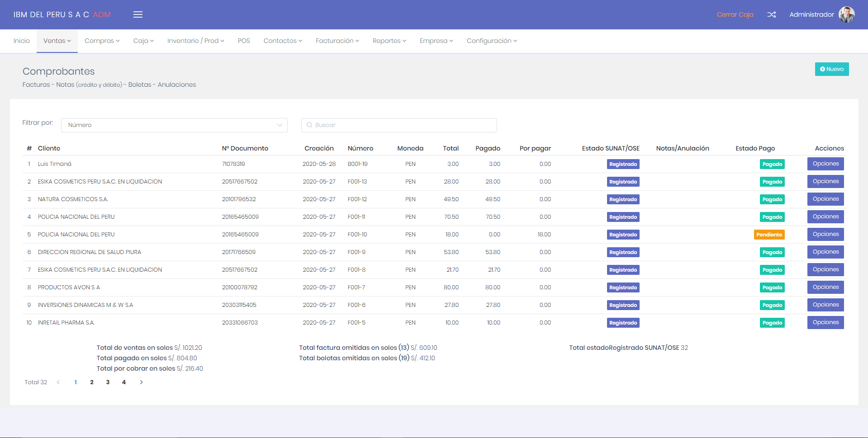Click the search magnifier icon in Buscar
Screen dimensions: 868x438
[x=309, y=125]
